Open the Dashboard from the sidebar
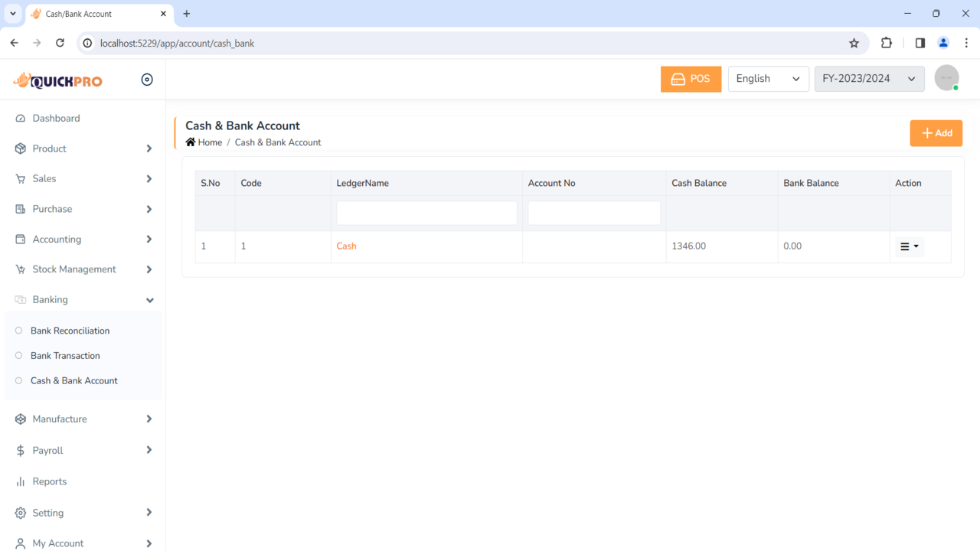Screen dimensions: 980x551 click(21, 118)
